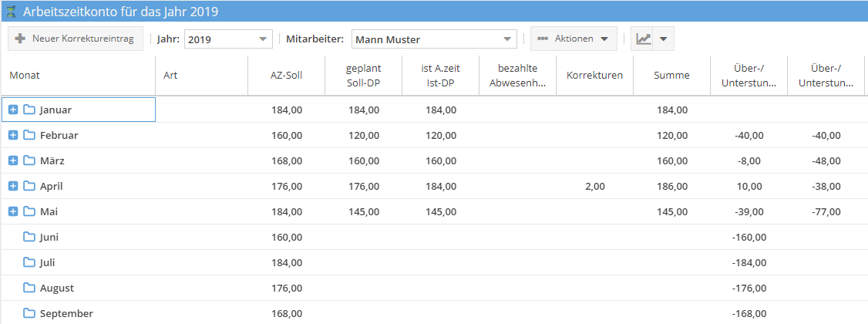Click the Januar folder icon
Image resolution: width=868 pixels, height=324 pixels.
pos(29,110)
